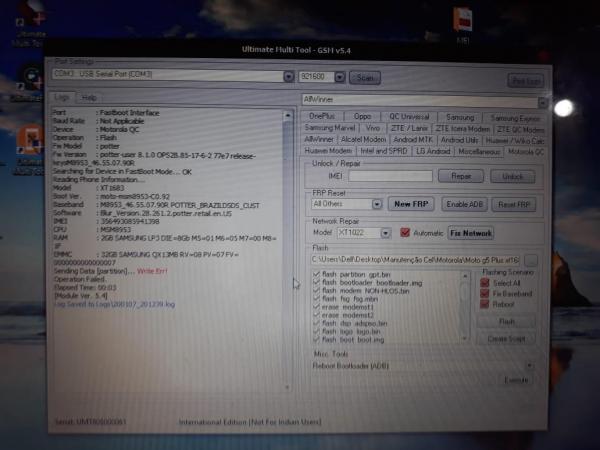
Task: Select the Huawei Modem tab
Action: tap(328, 151)
